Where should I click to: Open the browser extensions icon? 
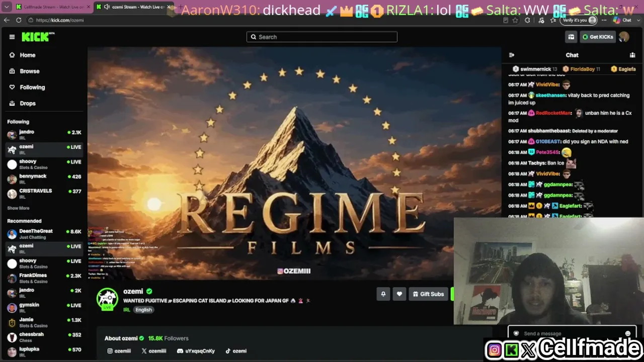[527, 20]
